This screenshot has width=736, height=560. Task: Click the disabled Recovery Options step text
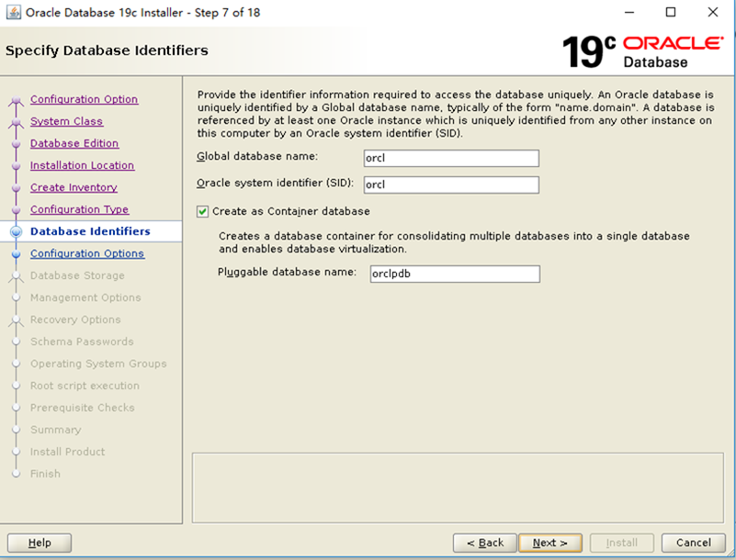click(x=75, y=319)
